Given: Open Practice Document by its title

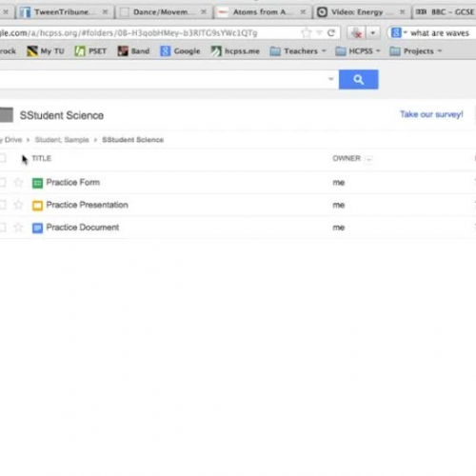Looking at the screenshot, I should coord(83,228).
